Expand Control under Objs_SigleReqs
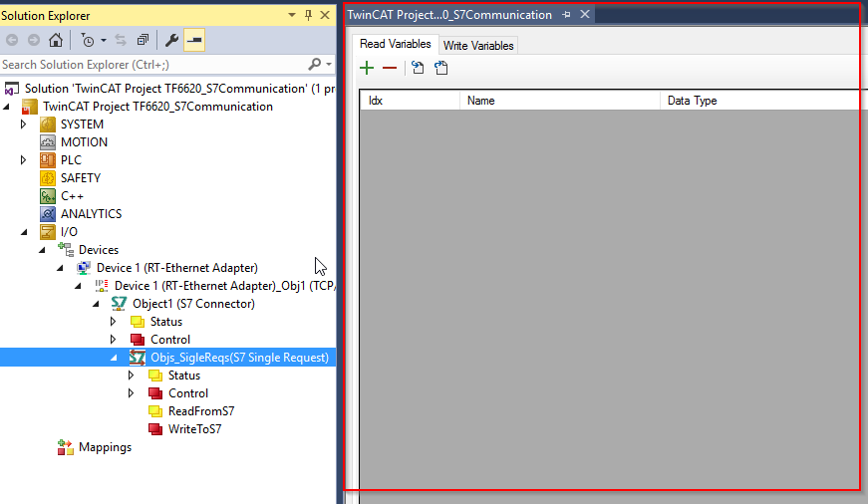The width and height of the screenshot is (868, 504). pyautogui.click(x=132, y=393)
